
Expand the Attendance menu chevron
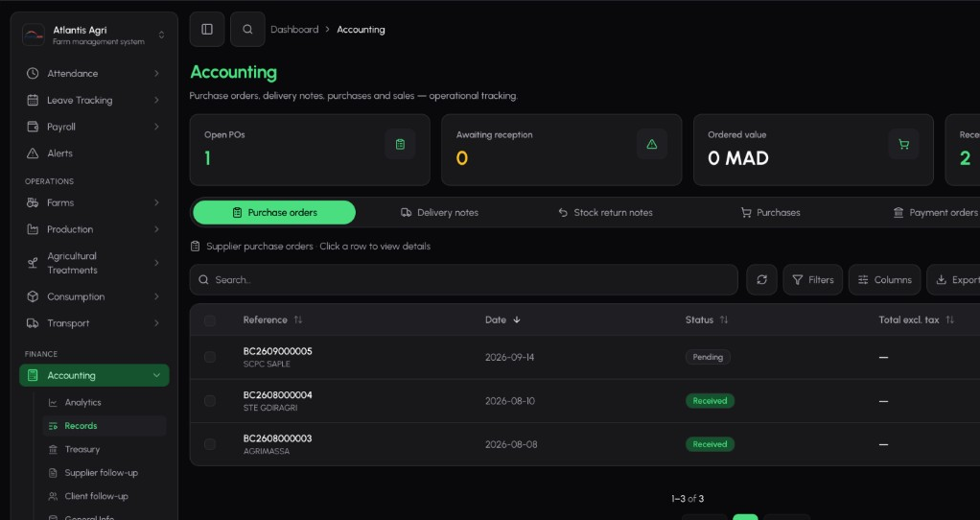[x=156, y=73]
